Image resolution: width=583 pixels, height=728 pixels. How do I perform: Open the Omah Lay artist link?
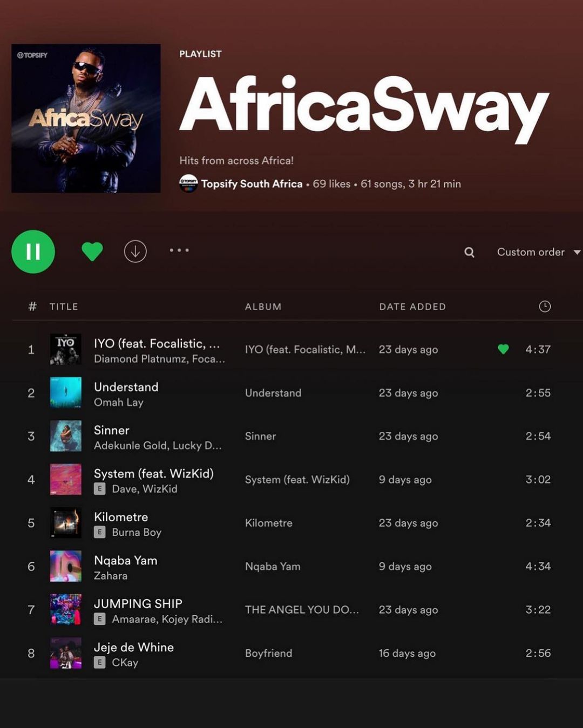coord(118,403)
